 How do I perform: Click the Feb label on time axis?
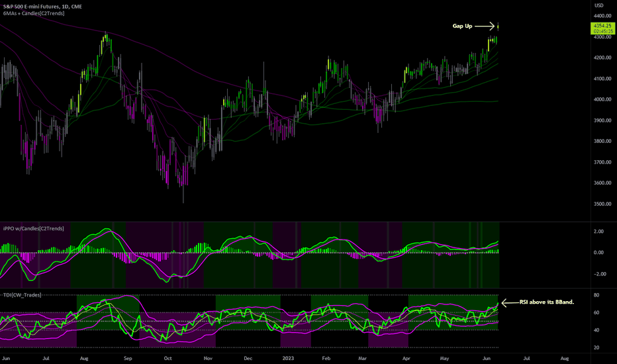coord(326,359)
